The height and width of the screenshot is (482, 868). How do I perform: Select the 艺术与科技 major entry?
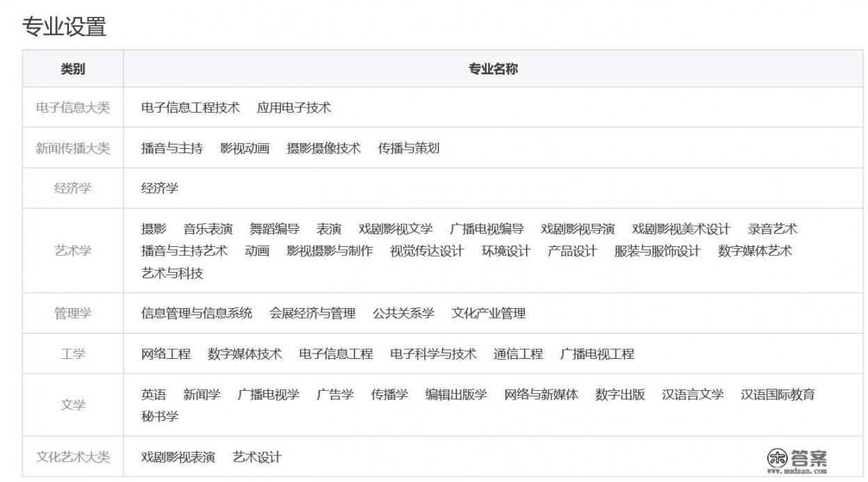click(171, 273)
